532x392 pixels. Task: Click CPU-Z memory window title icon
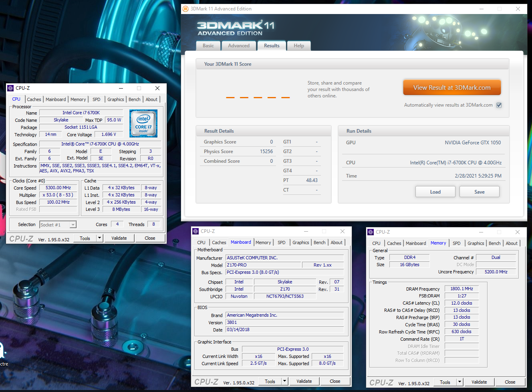371,232
